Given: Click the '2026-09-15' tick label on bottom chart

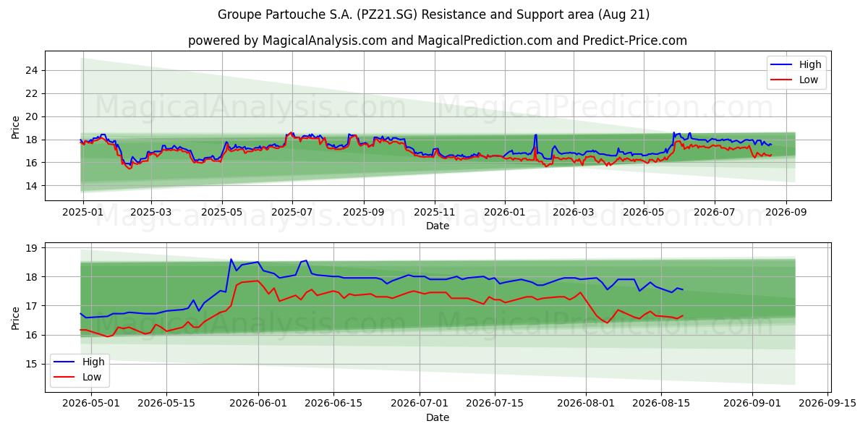Looking at the screenshot, I should click(x=828, y=404).
